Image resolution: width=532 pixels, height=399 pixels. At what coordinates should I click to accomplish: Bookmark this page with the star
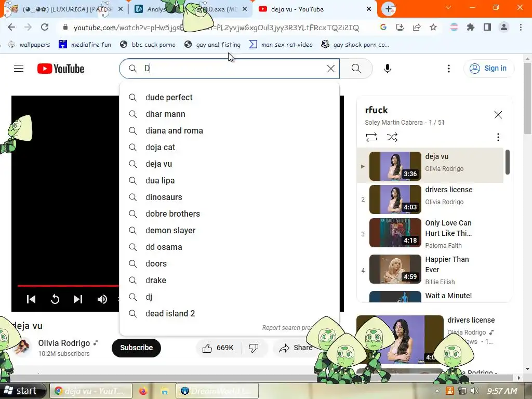(x=433, y=27)
